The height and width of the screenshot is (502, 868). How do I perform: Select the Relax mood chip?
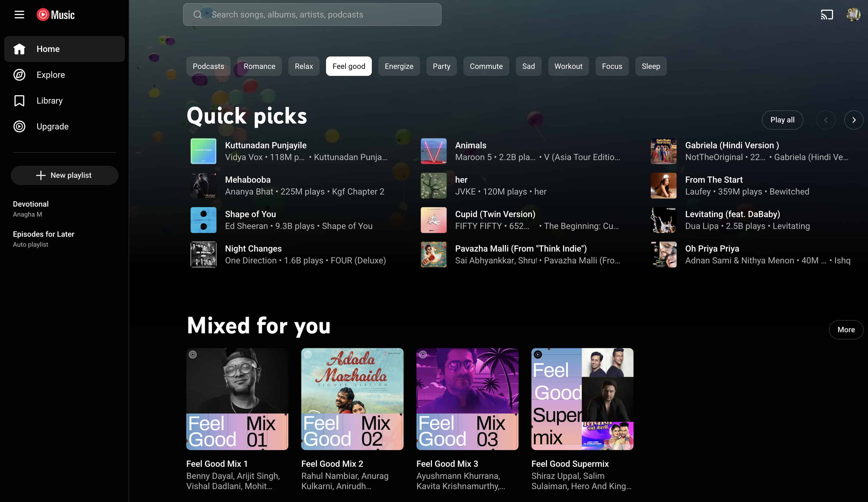[304, 66]
